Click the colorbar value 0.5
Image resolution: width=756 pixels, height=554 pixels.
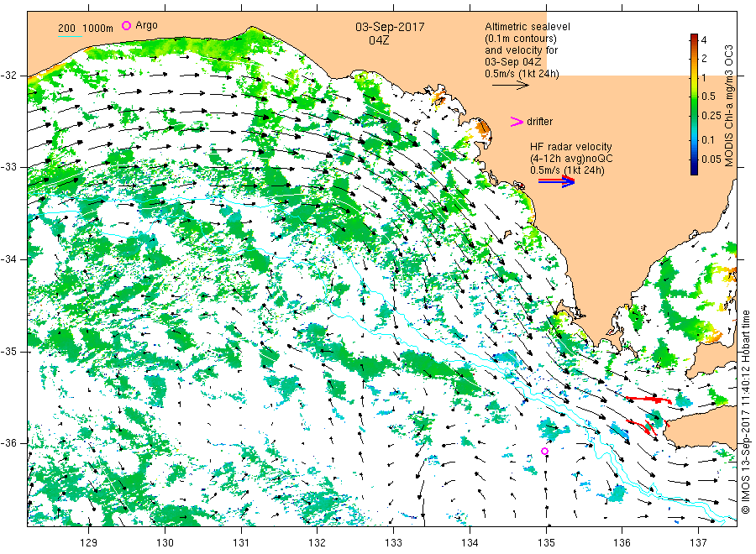point(708,97)
